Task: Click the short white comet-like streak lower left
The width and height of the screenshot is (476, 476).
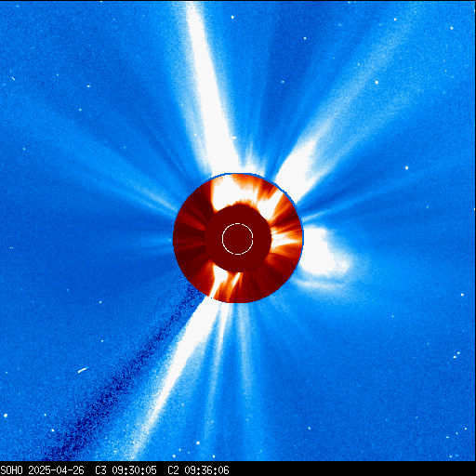Action: pyautogui.click(x=83, y=370)
